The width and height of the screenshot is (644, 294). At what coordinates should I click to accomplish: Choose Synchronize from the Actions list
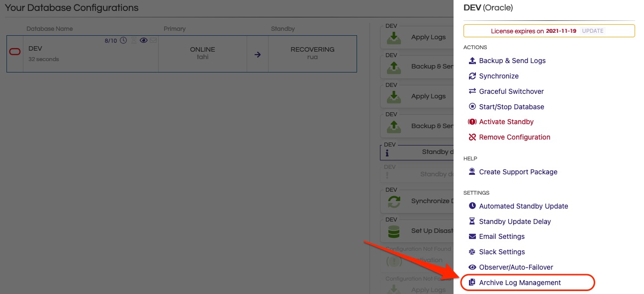[498, 76]
